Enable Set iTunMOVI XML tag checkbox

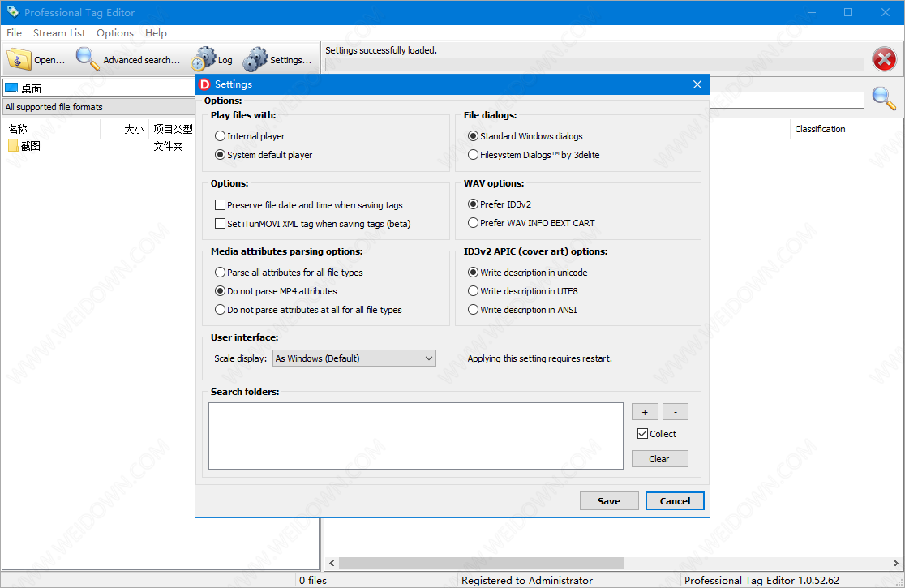(220, 223)
